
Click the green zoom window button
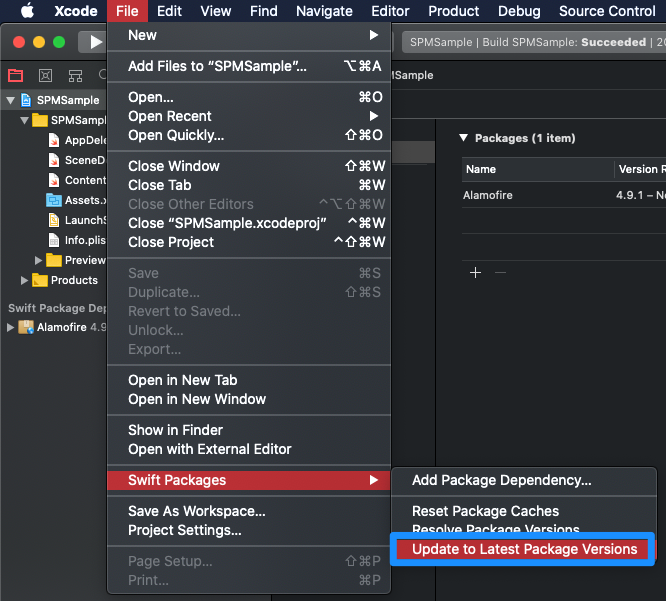tap(59, 42)
